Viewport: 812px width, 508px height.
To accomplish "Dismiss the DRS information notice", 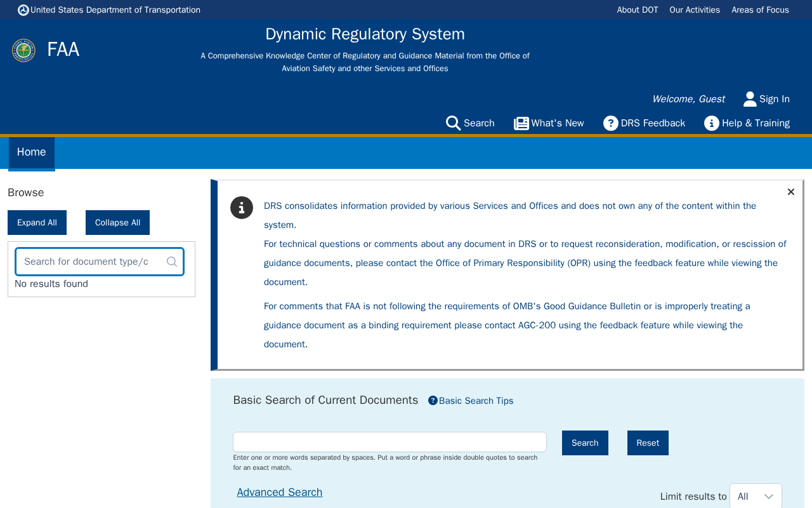I will (x=790, y=192).
